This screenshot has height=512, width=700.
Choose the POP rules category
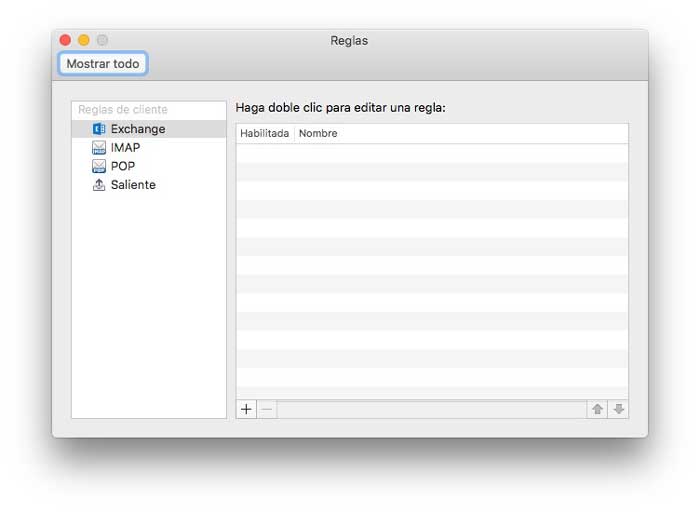point(123,166)
